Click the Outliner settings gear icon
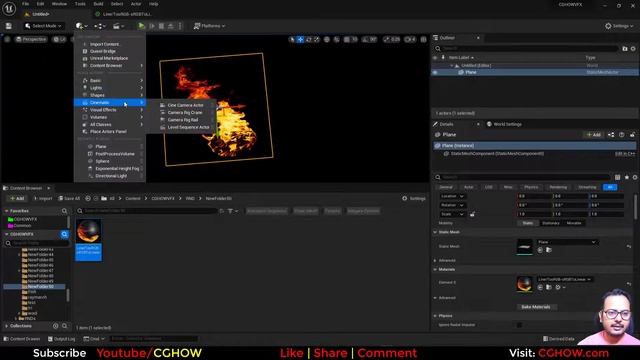This screenshot has height=360, width=640. 633,49
